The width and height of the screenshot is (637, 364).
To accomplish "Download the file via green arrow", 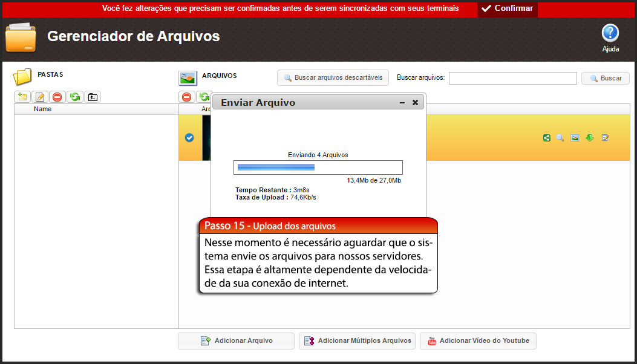I will point(589,138).
